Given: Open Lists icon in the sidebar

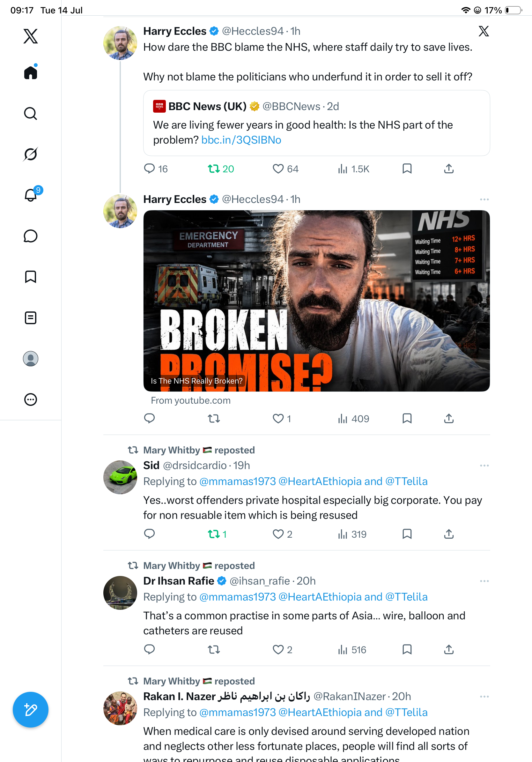Looking at the screenshot, I should pyautogui.click(x=31, y=317).
